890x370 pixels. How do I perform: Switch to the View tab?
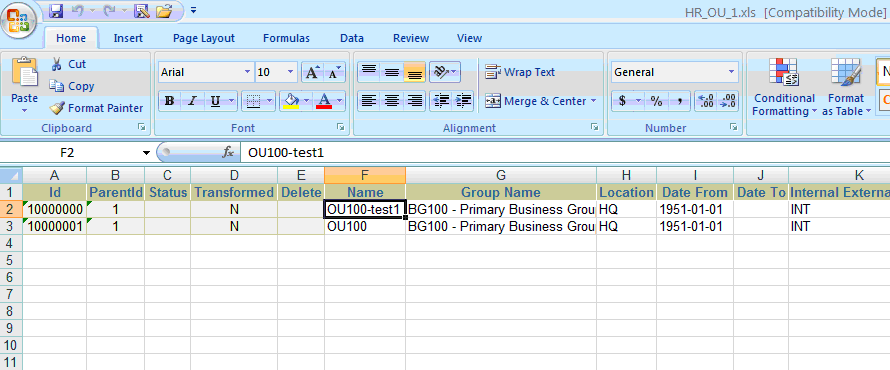469,38
